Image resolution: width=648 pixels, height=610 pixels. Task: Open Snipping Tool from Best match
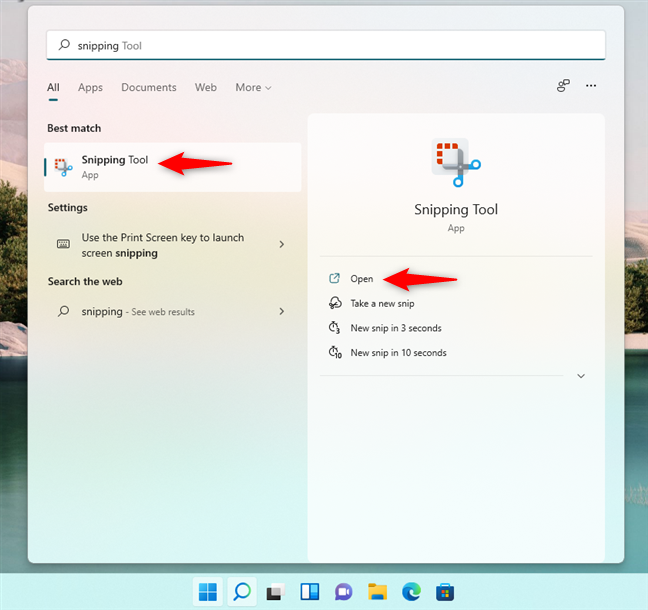[114, 166]
